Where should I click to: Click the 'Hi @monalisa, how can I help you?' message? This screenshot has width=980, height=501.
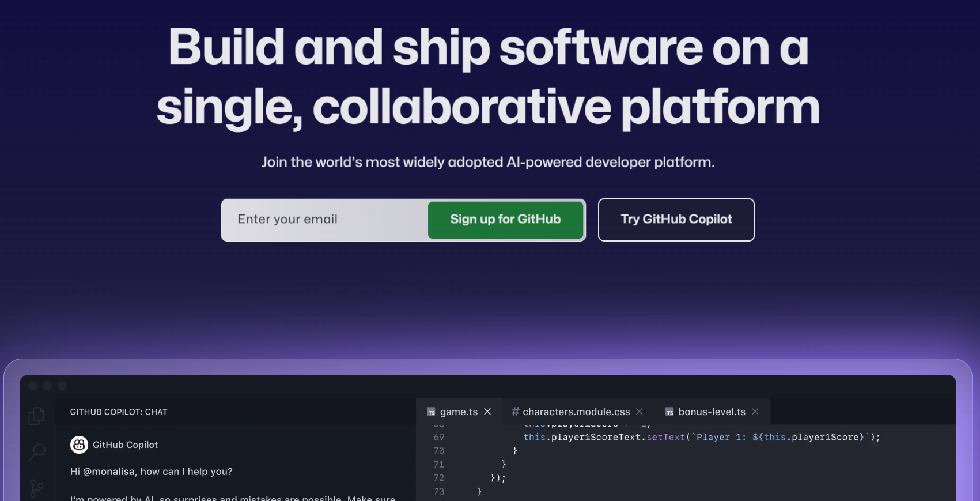tap(152, 472)
